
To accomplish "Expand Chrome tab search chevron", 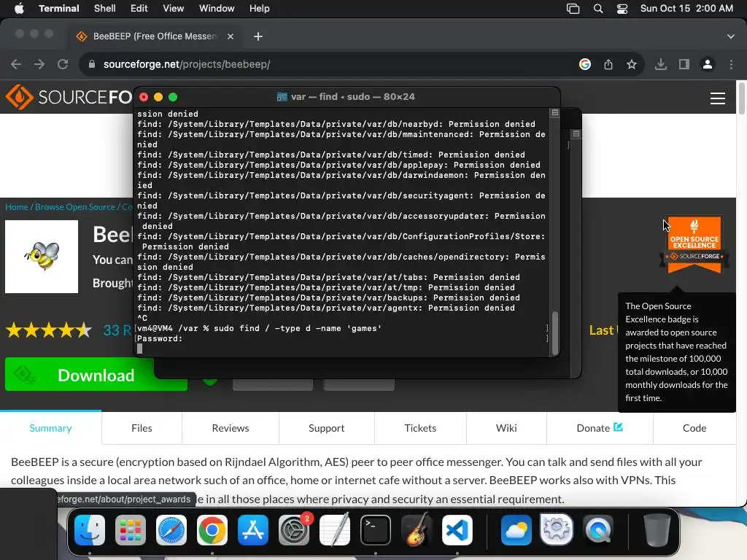I will 731,36.
